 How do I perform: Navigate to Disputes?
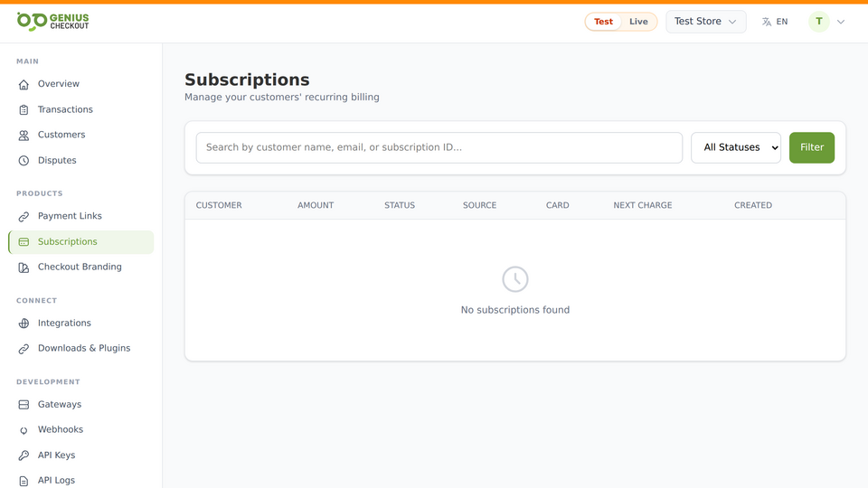[x=80, y=161]
